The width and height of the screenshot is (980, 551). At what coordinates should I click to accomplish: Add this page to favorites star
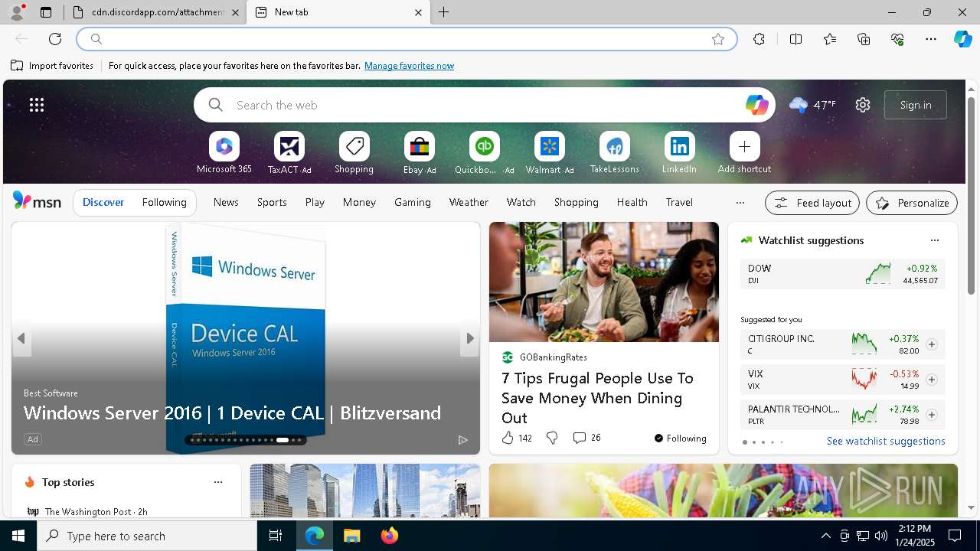coord(718,39)
